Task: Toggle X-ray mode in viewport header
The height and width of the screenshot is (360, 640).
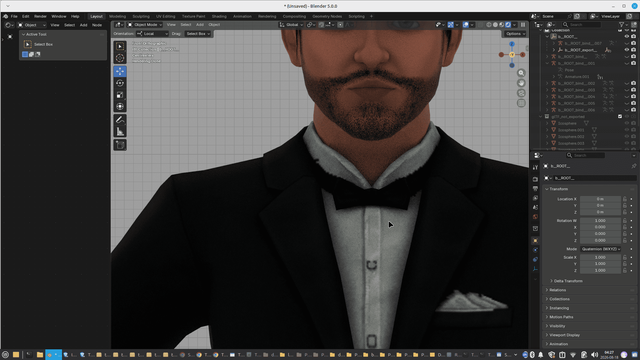Action: coord(480,25)
